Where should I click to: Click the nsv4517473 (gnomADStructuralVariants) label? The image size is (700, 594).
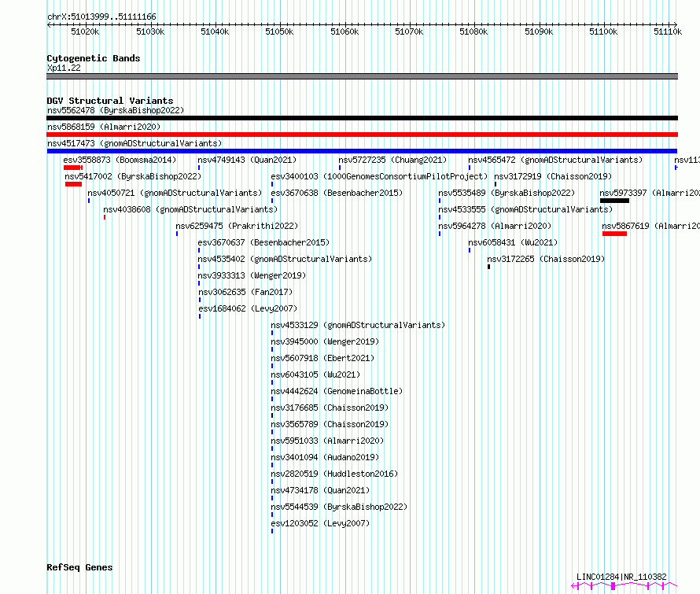134,143
